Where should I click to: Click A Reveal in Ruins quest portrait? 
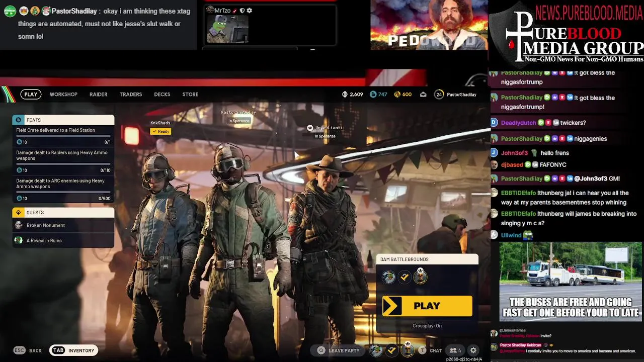click(19, 240)
